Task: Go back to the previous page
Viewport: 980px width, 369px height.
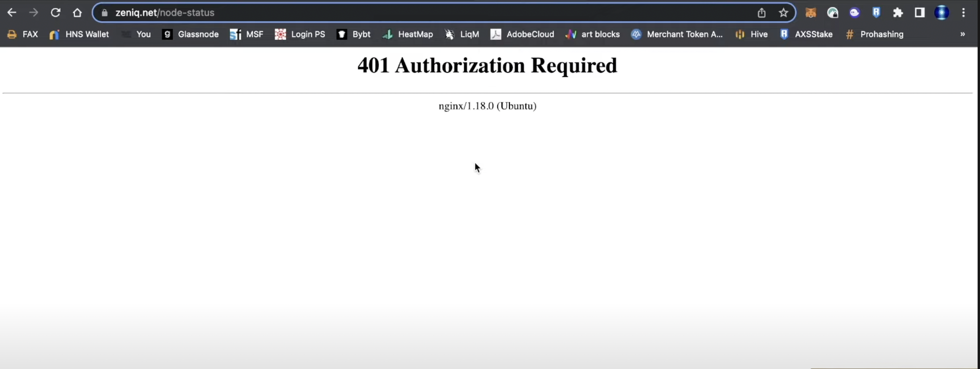Action: tap(12, 13)
